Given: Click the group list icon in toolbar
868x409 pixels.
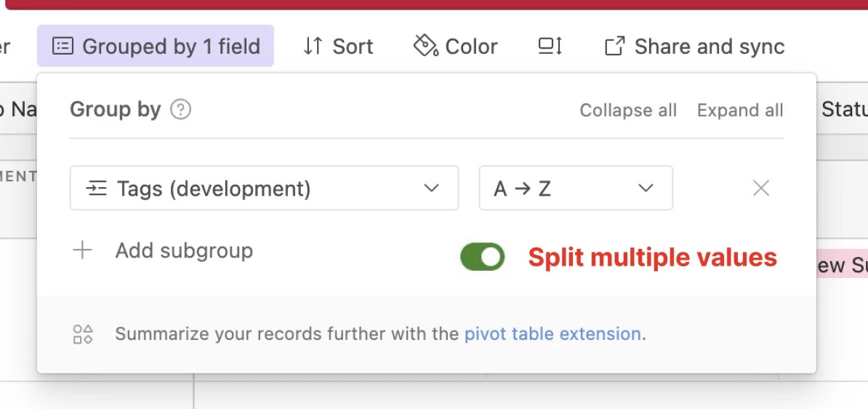Looking at the screenshot, I should click(63, 46).
